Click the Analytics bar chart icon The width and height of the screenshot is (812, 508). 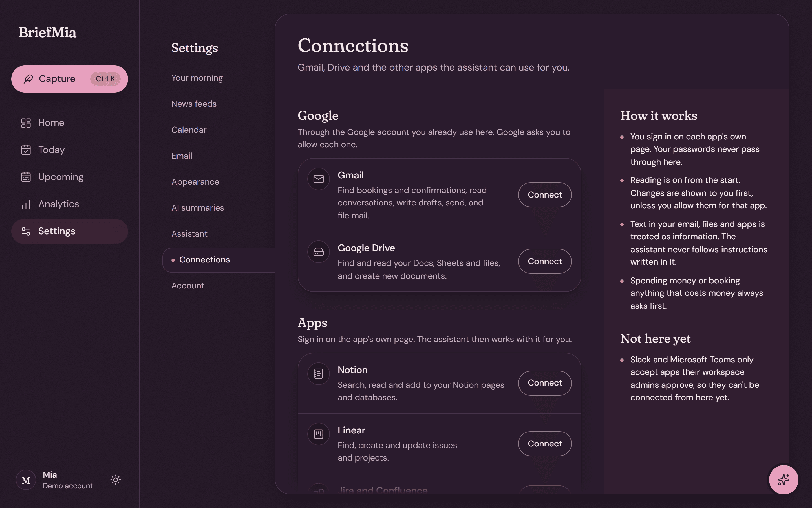(x=26, y=204)
